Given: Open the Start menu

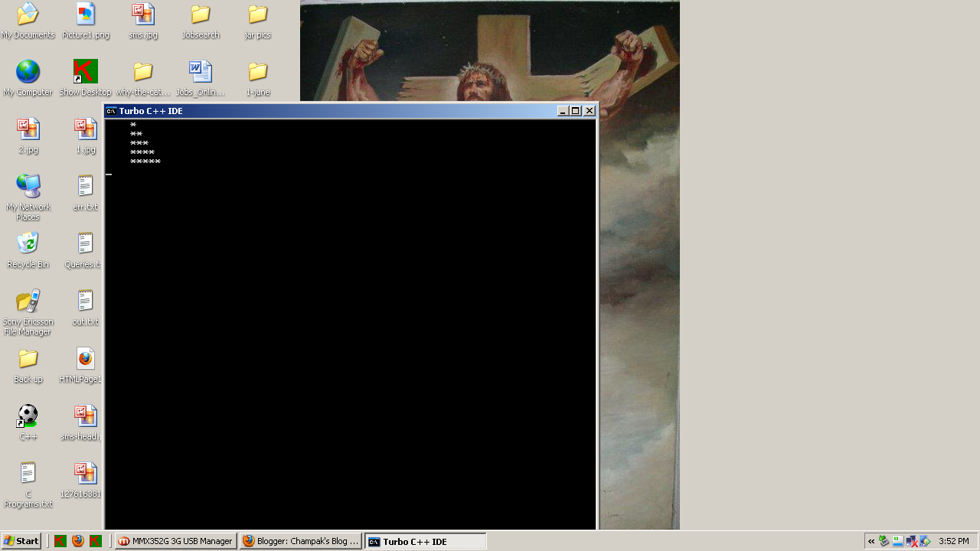Looking at the screenshot, I should coord(21,541).
